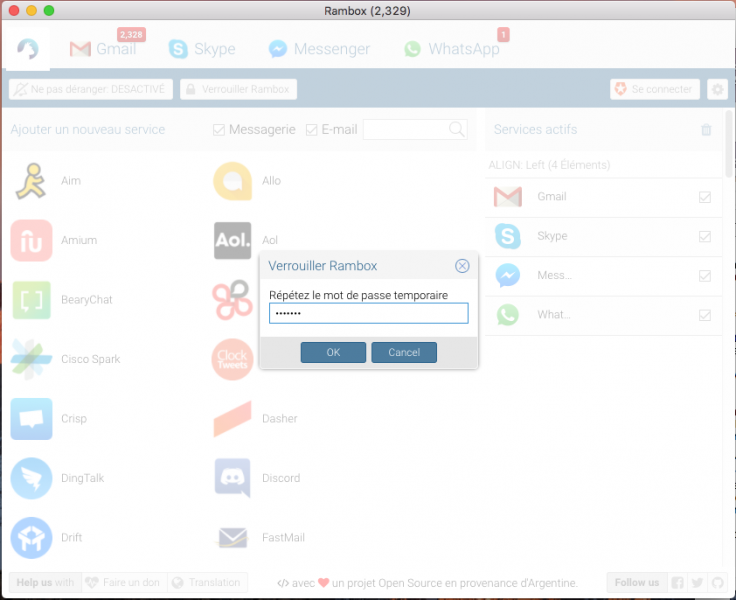The width and height of the screenshot is (736, 600).
Task: Toggle the Messenger active service checkbox
Action: [705, 276]
